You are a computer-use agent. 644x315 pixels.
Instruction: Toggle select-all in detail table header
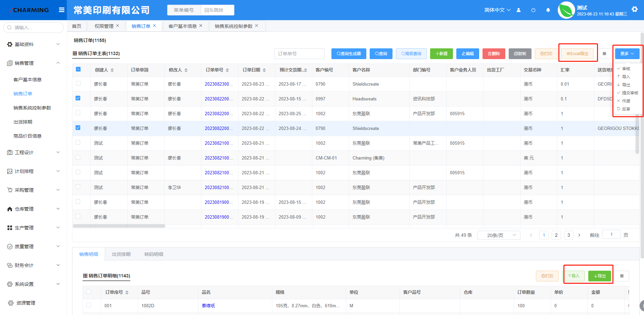coord(89,291)
